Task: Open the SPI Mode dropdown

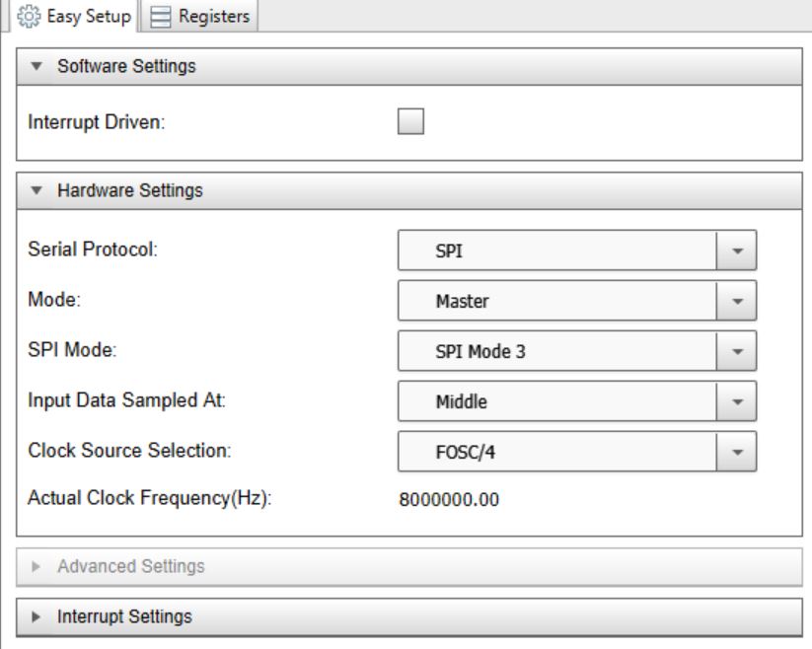Action: point(576,351)
